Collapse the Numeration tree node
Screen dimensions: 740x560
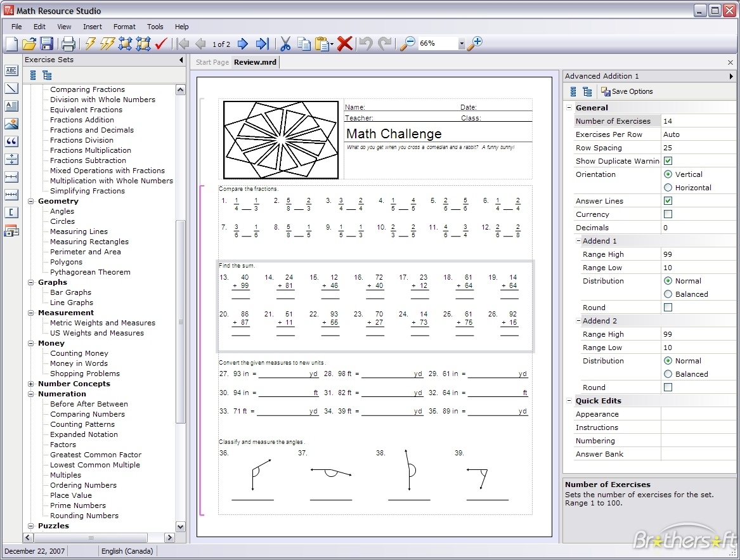coord(30,394)
